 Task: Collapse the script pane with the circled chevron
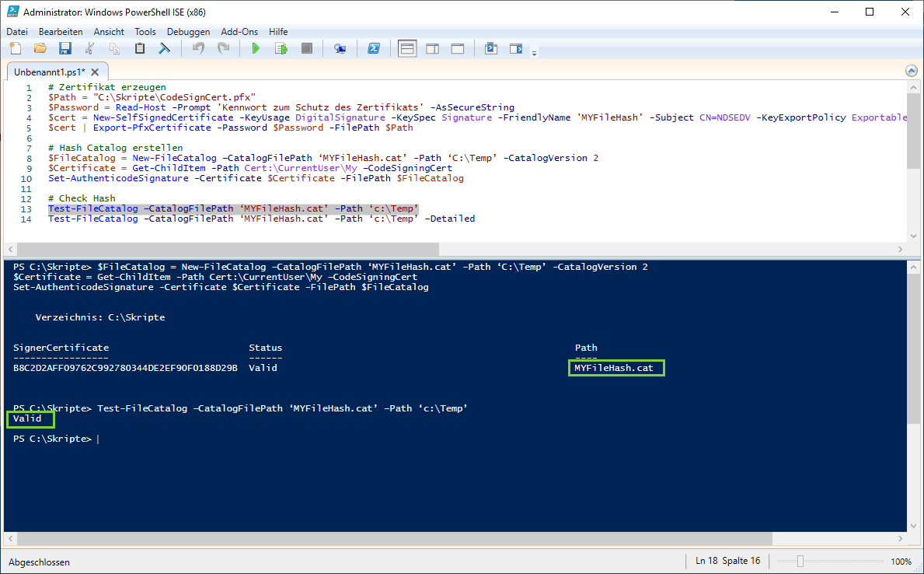911,70
